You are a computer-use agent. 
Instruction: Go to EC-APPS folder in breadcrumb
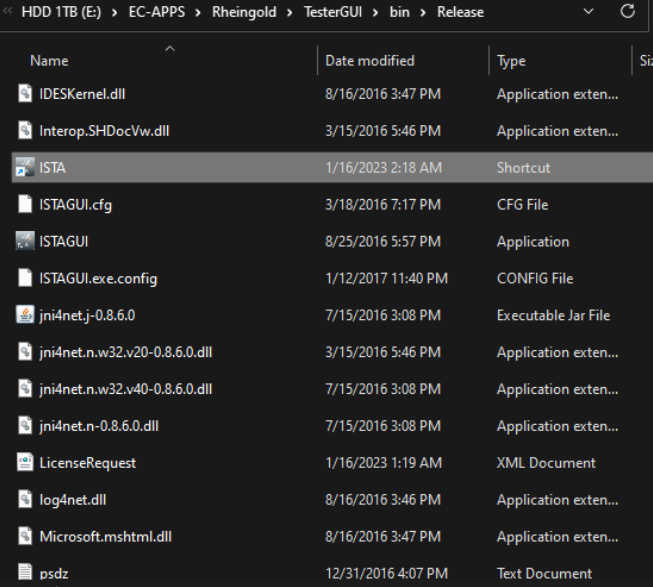pyautogui.click(x=157, y=12)
